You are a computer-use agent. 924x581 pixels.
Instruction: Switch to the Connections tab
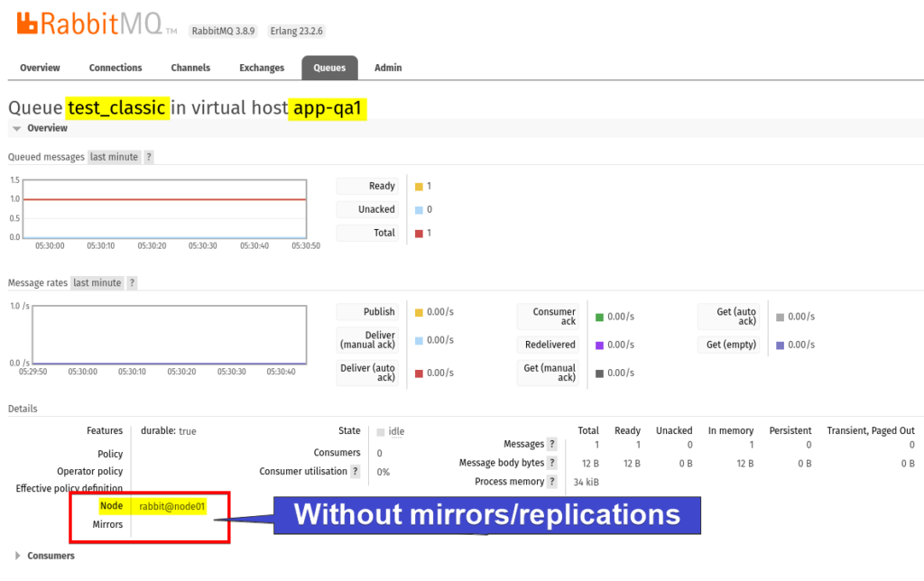(115, 67)
